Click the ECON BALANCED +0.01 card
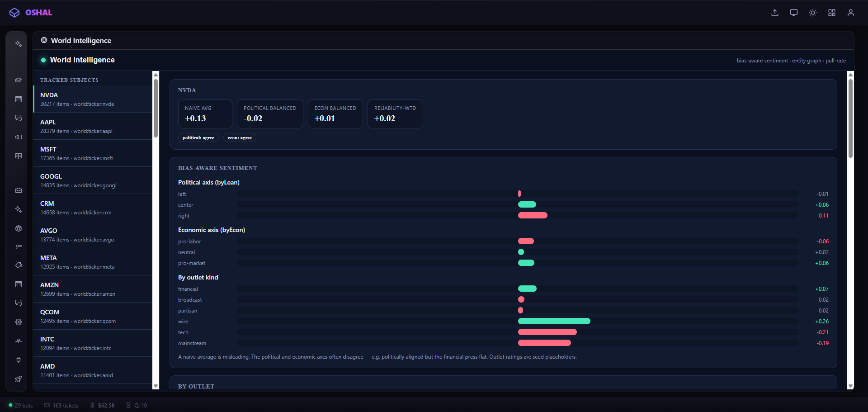 (335, 114)
